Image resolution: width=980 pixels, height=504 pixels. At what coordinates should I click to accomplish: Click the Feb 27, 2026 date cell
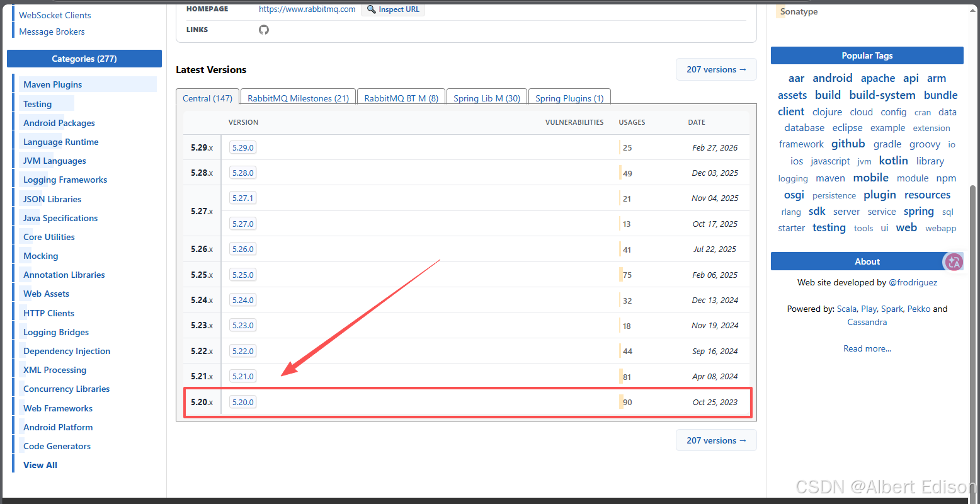(715, 147)
